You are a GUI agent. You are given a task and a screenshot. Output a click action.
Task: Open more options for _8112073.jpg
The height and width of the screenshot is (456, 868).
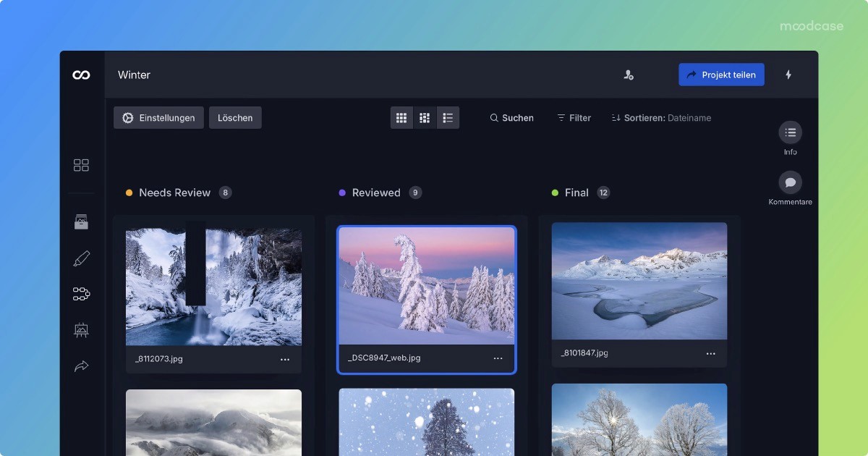pos(285,359)
